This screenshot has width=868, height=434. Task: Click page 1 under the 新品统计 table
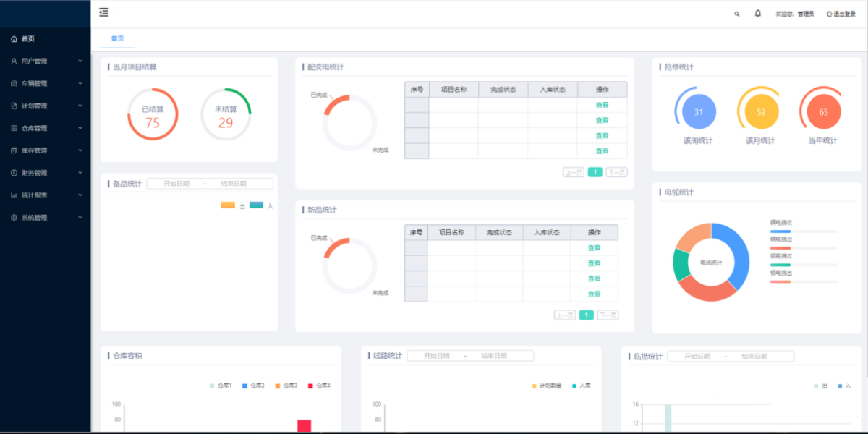pyautogui.click(x=586, y=315)
